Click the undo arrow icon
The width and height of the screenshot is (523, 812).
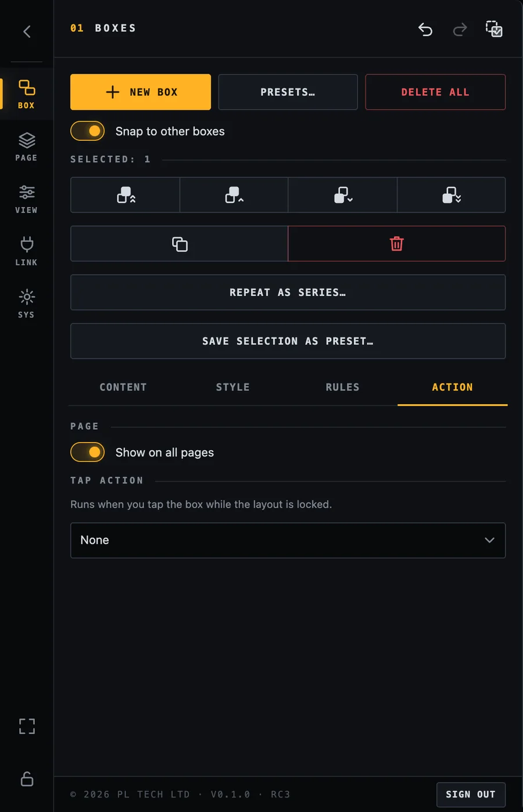[x=425, y=29]
